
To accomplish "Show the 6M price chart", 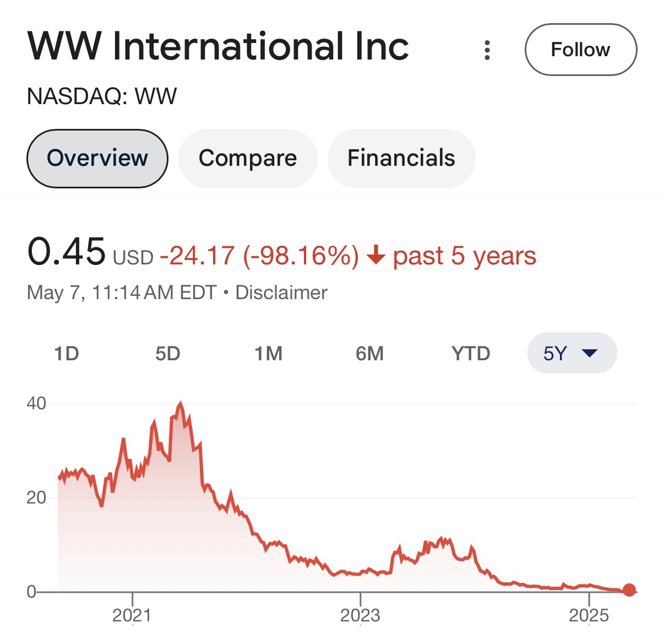I will (x=369, y=353).
